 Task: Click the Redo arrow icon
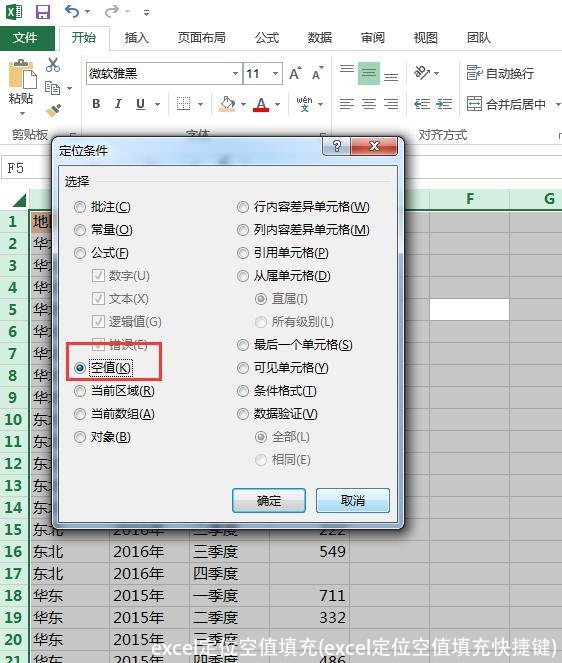pyautogui.click(x=111, y=11)
